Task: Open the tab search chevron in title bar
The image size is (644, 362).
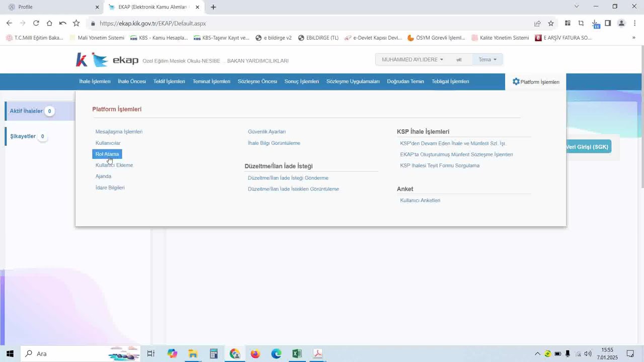Action: pyautogui.click(x=577, y=7)
